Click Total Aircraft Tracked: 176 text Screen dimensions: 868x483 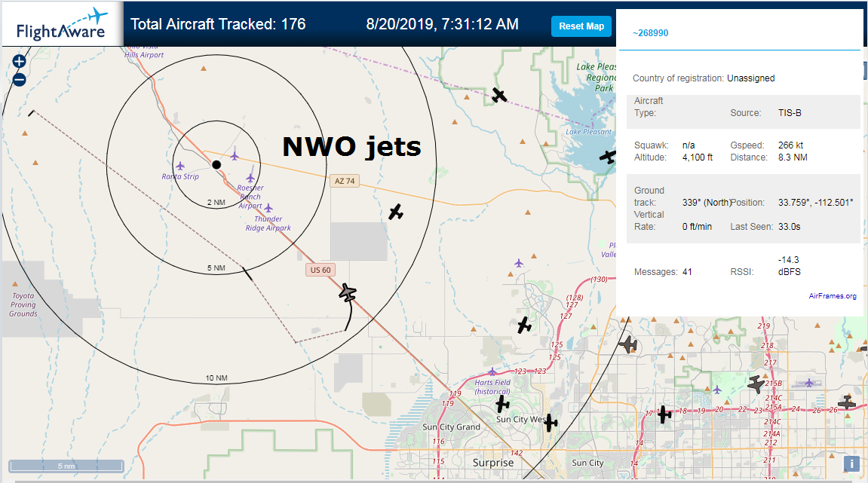(218, 24)
